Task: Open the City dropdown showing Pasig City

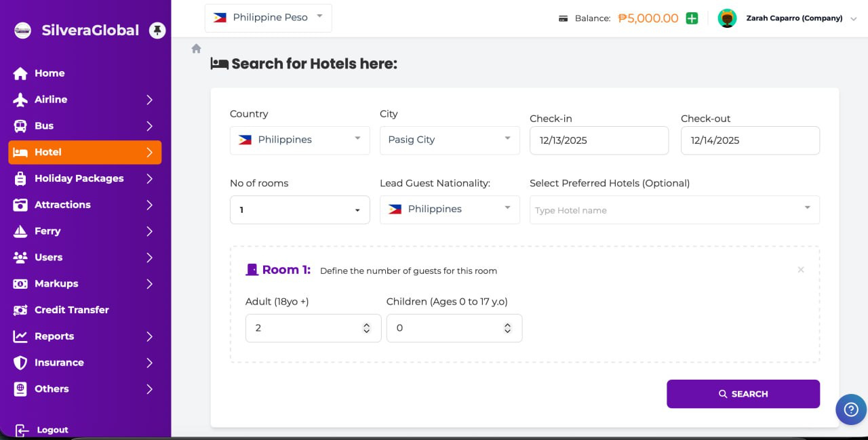Action: pos(449,140)
